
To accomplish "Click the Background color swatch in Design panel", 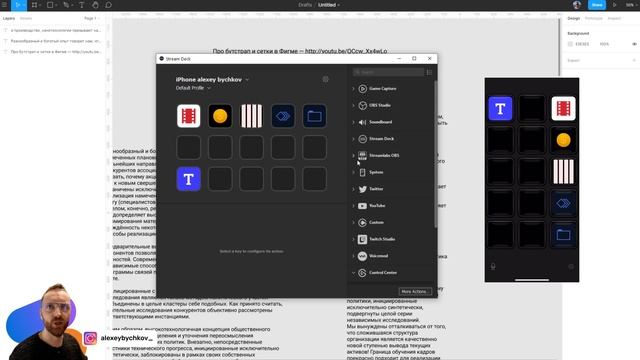I will (570, 44).
